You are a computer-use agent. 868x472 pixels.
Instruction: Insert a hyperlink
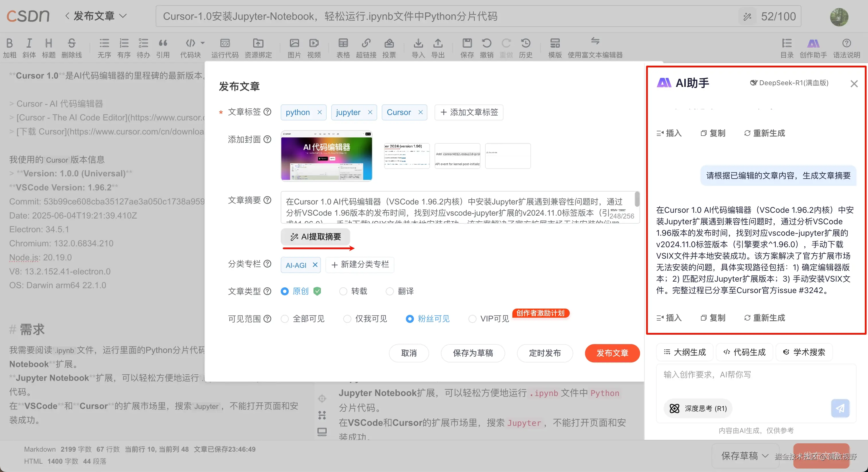[366, 47]
